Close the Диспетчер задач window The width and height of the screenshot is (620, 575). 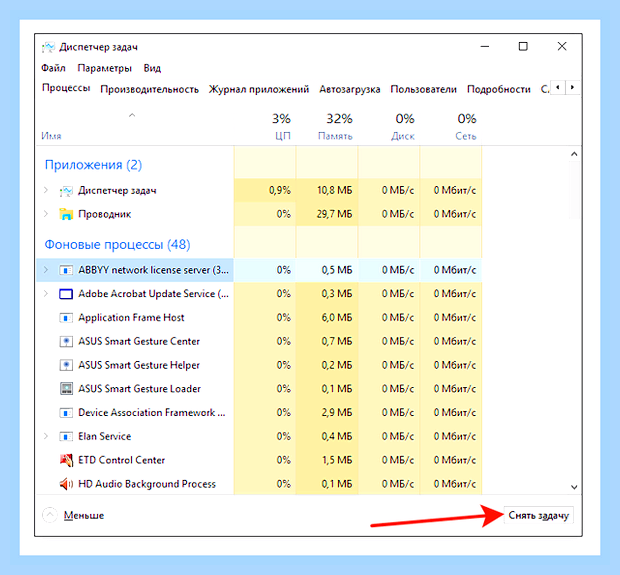click(x=562, y=47)
